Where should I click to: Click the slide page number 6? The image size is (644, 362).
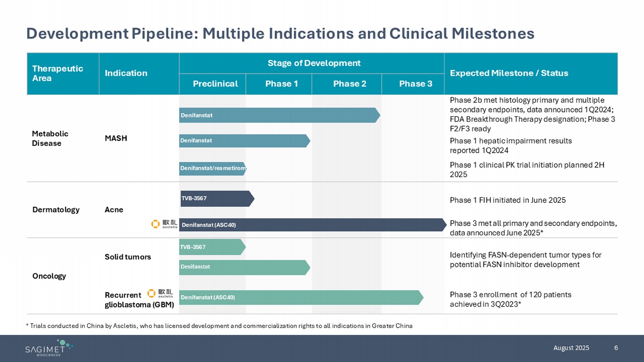616,348
